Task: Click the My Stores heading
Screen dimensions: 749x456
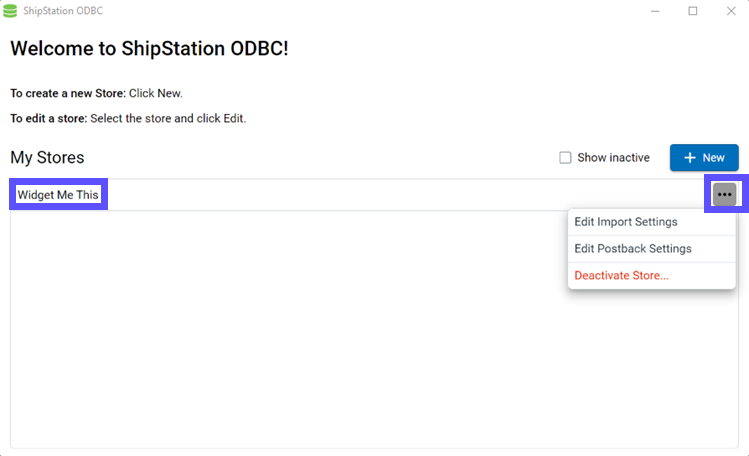Action: [x=47, y=158]
